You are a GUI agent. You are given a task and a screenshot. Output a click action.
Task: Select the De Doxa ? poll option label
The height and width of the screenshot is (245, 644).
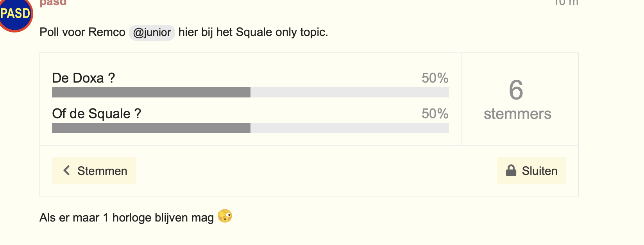[84, 78]
